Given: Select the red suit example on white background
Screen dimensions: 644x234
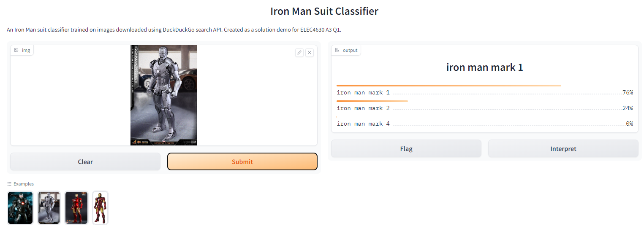Looking at the screenshot, I should pyautogui.click(x=100, y=208).
